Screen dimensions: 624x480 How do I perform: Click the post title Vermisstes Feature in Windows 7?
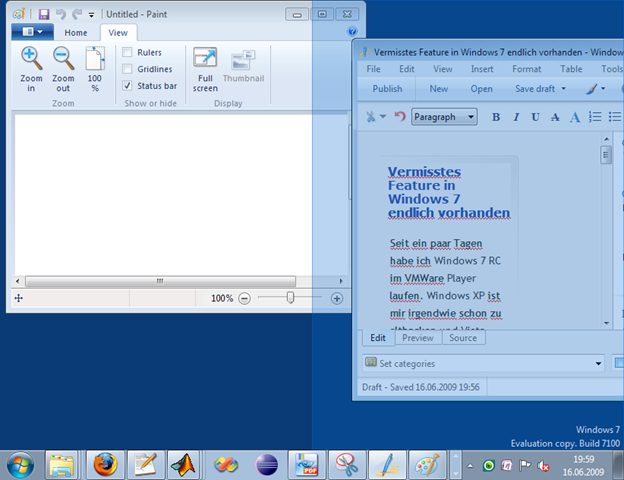(x=449, y=192)
